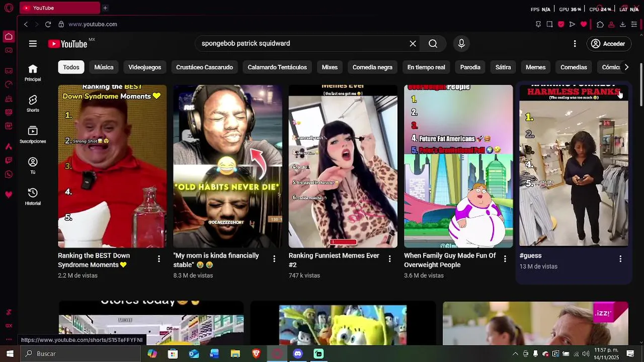
Task: Start voice search with the microphone
Action: tap(461, 44)
